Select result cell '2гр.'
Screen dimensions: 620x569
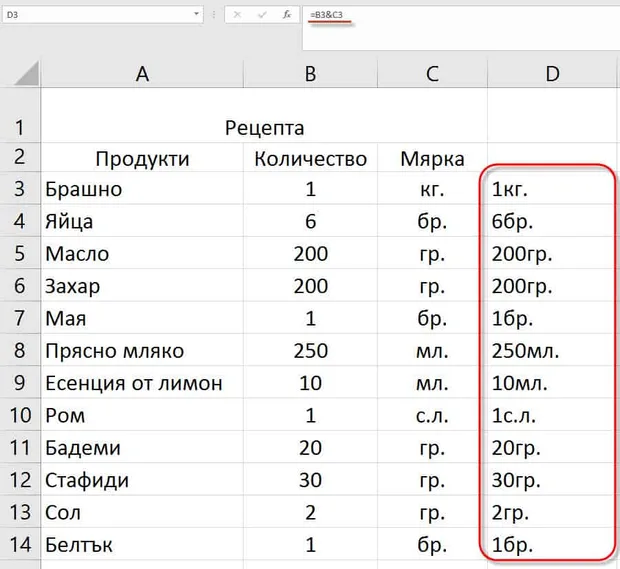(x=552, y=512)
